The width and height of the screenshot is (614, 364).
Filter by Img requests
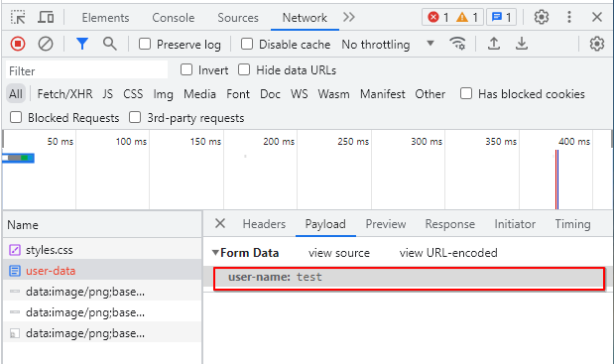pos(163,94)
